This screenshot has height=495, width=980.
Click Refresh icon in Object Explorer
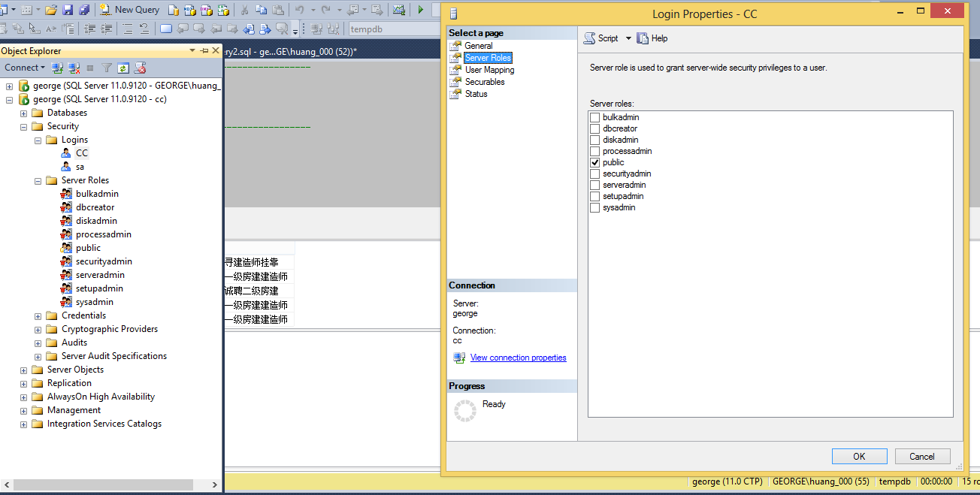(x=123, y=68)
